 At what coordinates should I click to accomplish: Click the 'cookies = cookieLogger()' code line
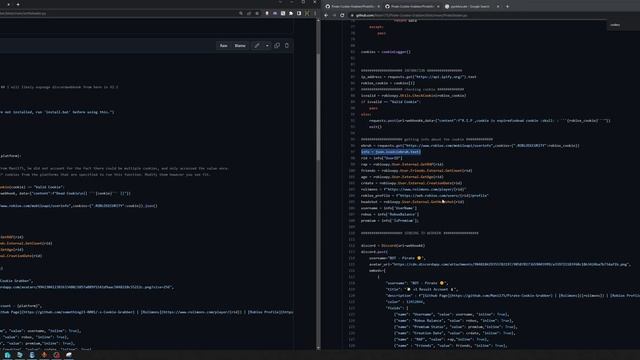pos(386,52)
